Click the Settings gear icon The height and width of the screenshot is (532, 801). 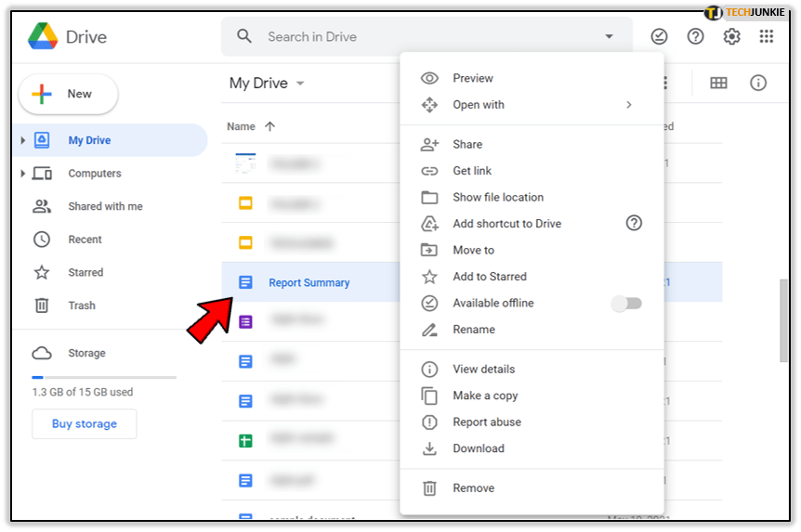(732, 37)
